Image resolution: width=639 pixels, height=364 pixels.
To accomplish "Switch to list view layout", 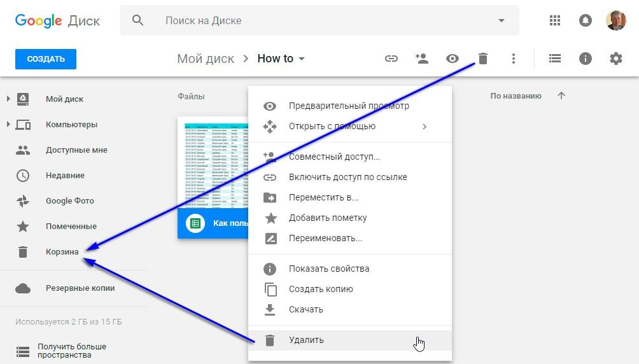I will pyautogui.click(x=554, y=59).
